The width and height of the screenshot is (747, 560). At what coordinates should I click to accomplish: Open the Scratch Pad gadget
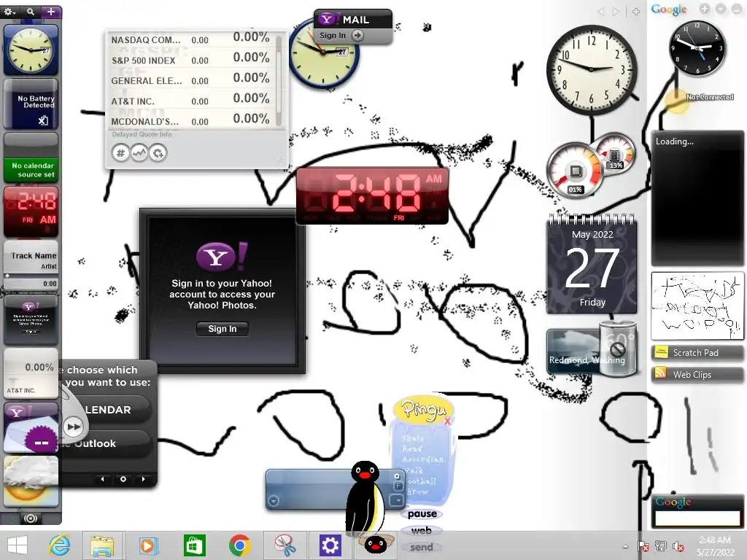[697, 353]
